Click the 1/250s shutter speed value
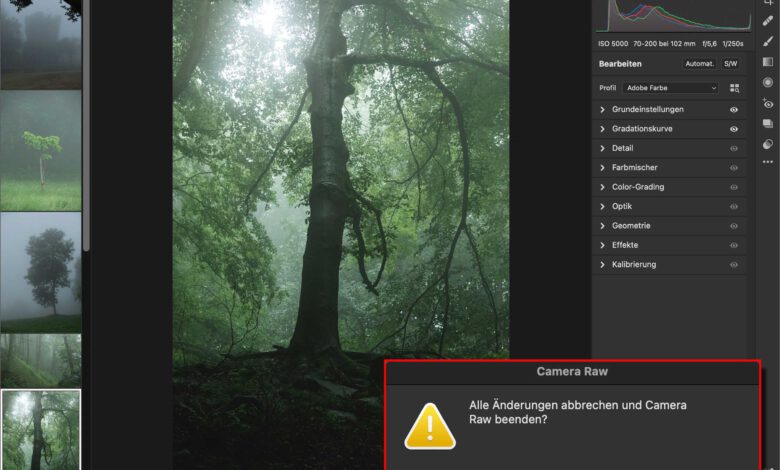This screenshot has height=470, width=780. coord(733,44)
